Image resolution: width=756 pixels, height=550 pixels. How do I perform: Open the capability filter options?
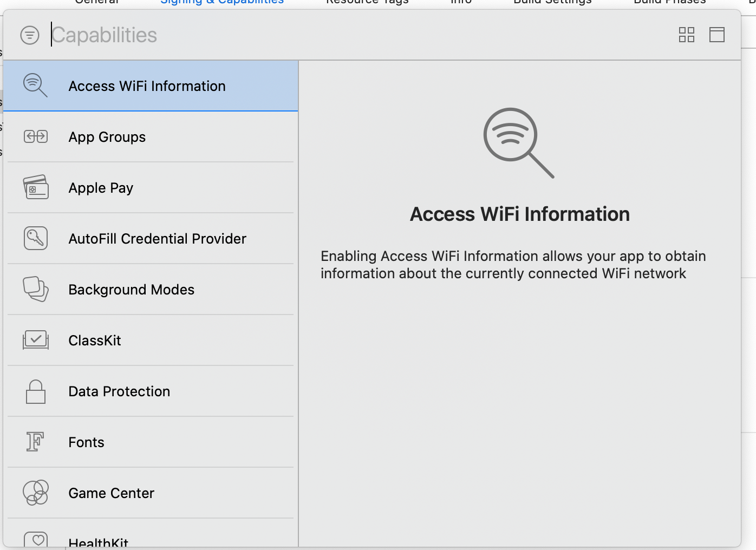click(30, 35)
